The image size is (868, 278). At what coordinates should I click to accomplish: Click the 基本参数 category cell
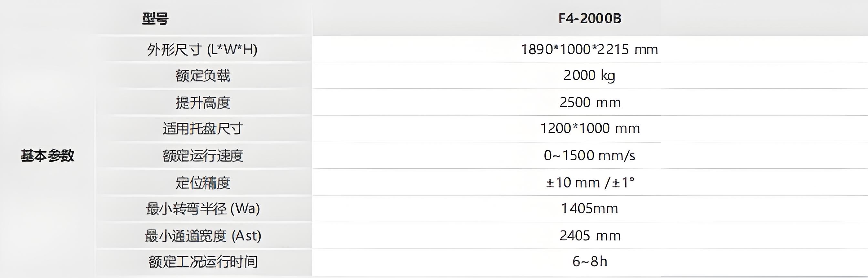click(x=47, y=155)
